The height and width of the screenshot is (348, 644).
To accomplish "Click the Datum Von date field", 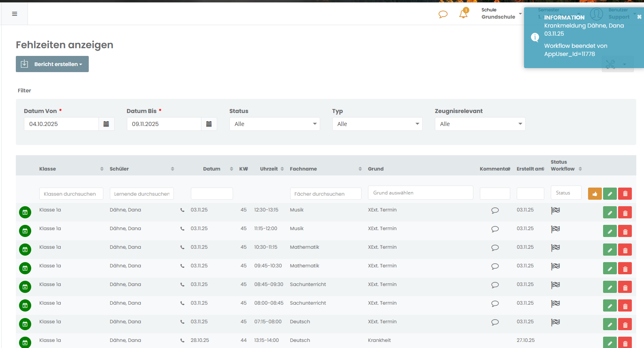I will 61,124.
